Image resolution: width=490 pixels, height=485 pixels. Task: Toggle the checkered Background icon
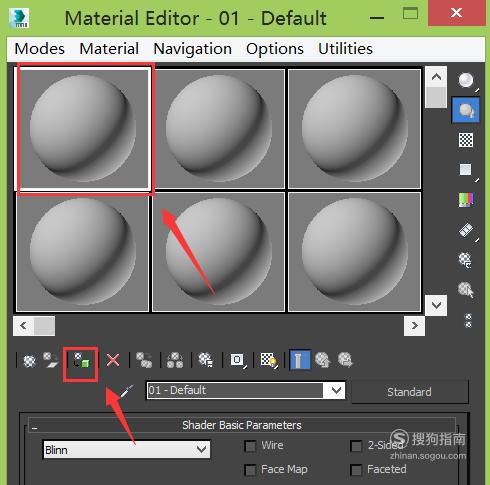tap(466, 140)
